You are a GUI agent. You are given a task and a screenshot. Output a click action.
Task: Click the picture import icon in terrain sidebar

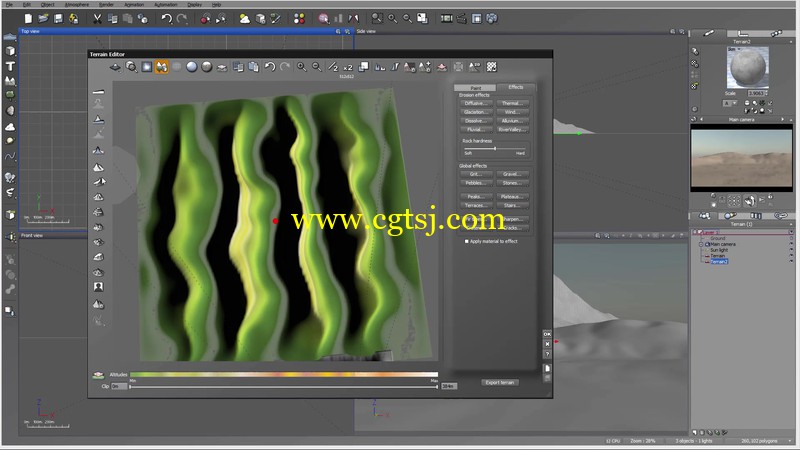[x=98, y=287]
